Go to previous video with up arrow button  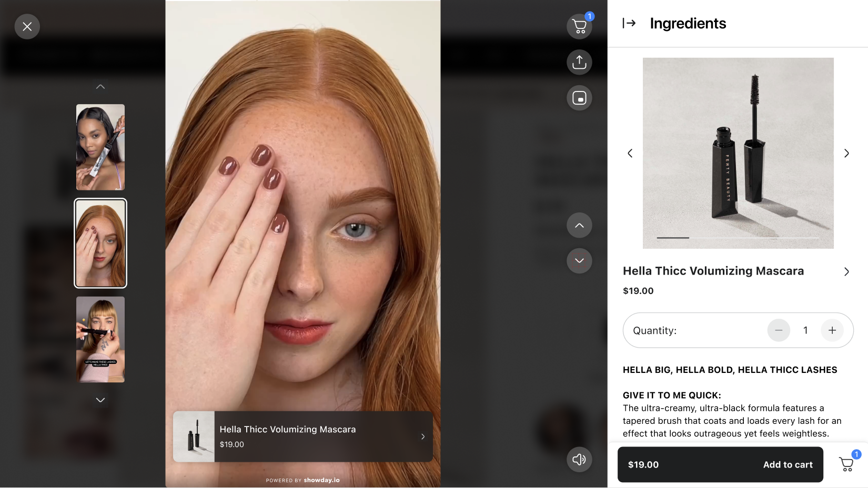click(579, 226)
